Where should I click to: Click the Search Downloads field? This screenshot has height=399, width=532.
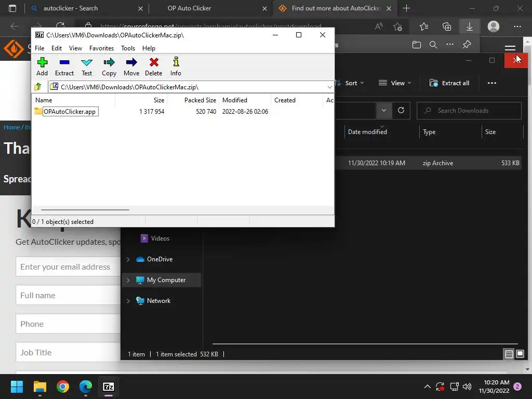469,111
